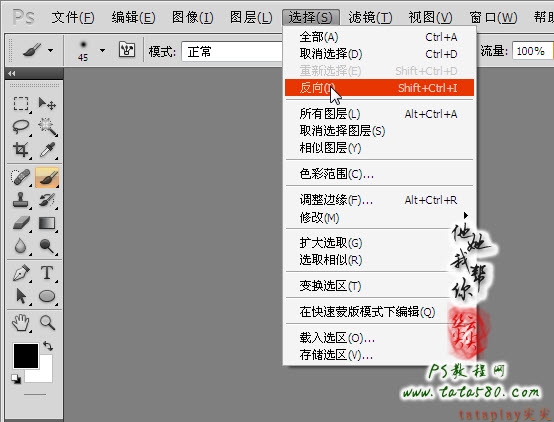Open the 视图(V) menu

[430, 17]
